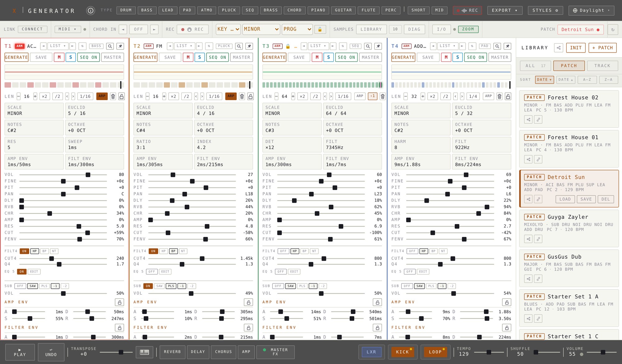Open the MINOR scale dropdown
Viewport: 622px width, 364px height.
pyautogui.click(x=261, y=29)
